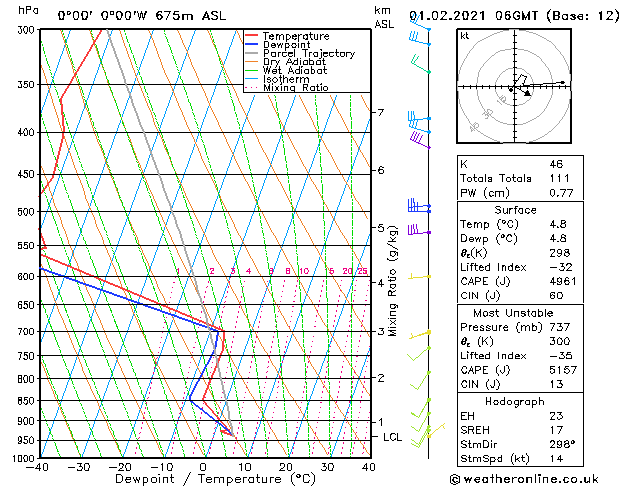The image size is (629, 486).
Task: Click the Surface CIN value 60
Action: tap(556, 296)
